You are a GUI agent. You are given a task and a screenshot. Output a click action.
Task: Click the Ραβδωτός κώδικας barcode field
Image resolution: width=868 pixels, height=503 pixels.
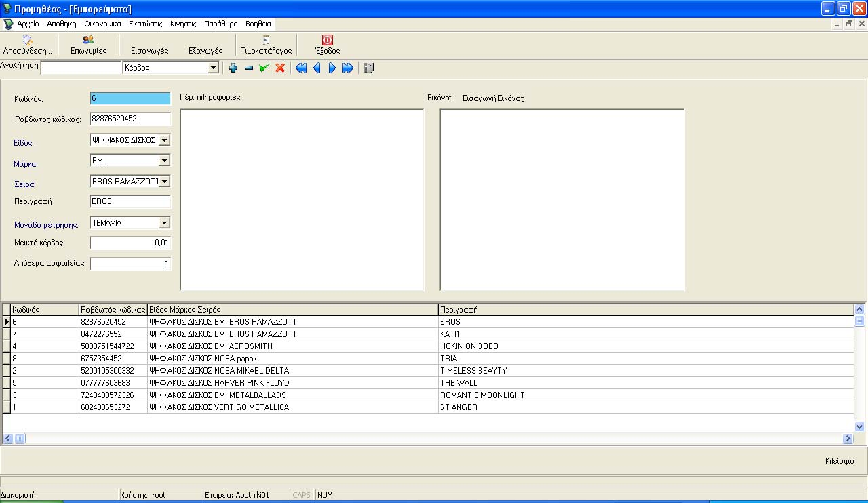point(130,119)
